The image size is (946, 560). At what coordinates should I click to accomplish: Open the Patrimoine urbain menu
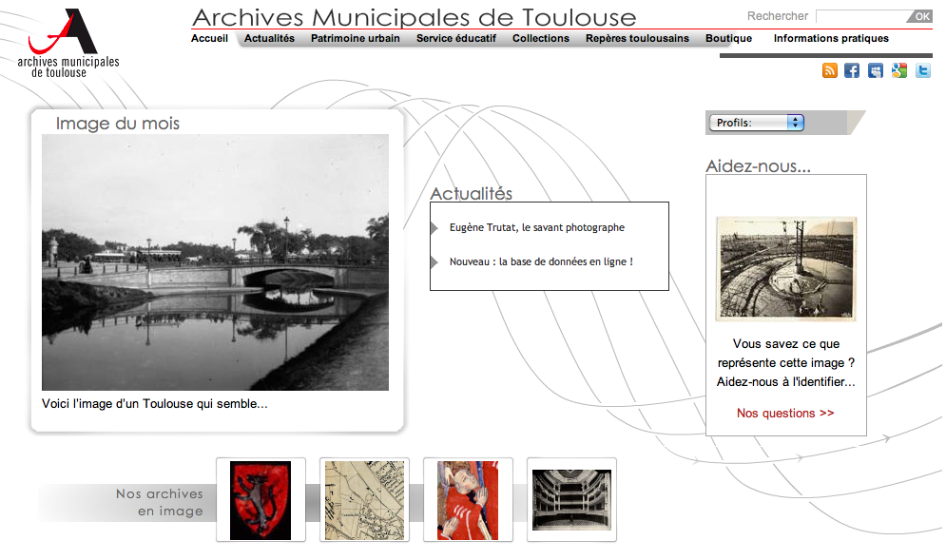pyautogui.click(x=356, y=38)
